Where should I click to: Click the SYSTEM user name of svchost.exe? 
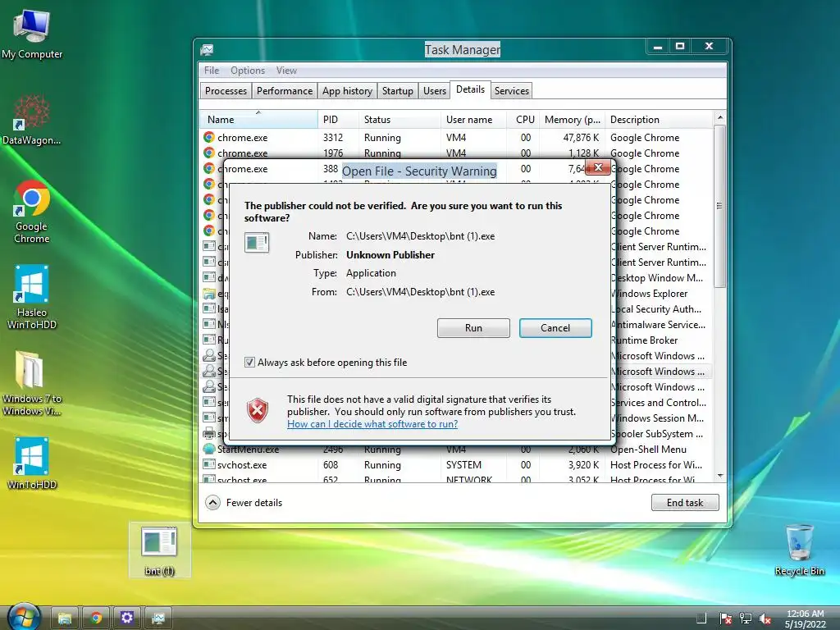point(464,465)
